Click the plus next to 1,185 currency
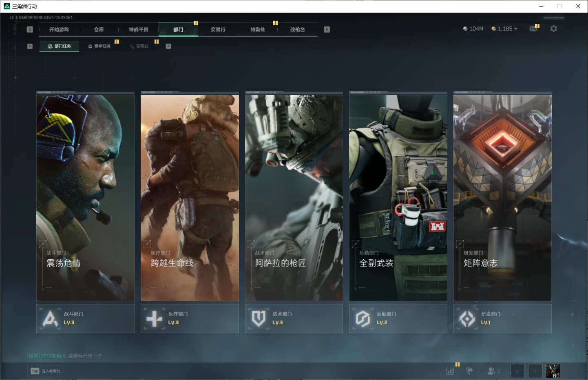This screenshot has width=588, height=380. [516, 29]
